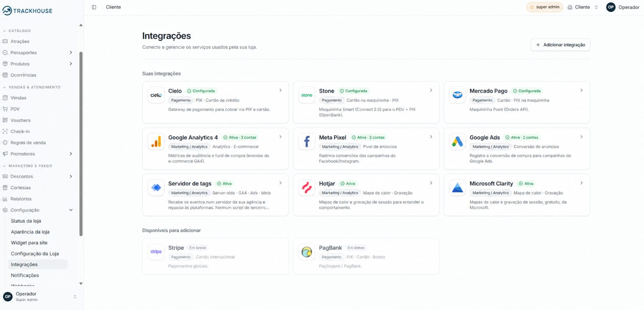Click the Passaportes sidebar icon

click(x=5, y=53)
